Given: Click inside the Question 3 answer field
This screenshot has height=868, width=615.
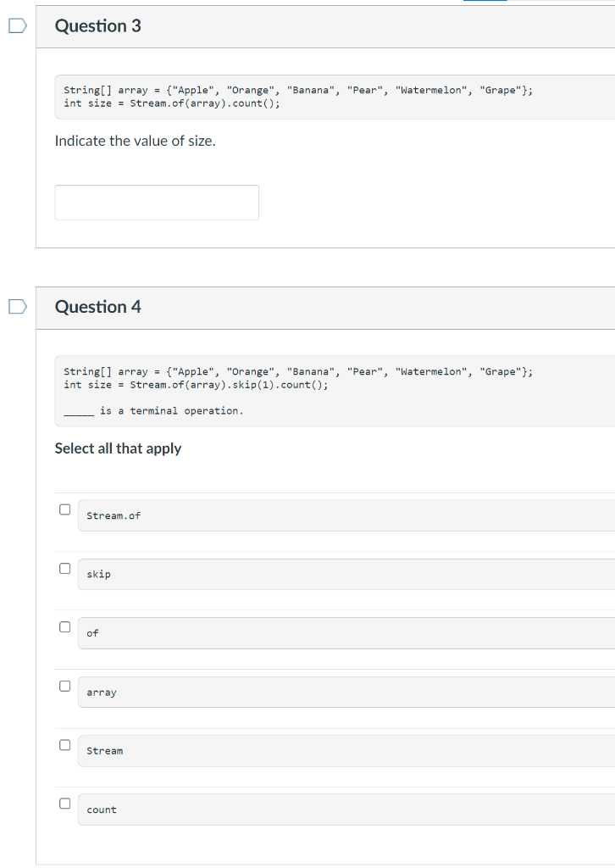Looking at the screenshot, I should pos(157,202).
